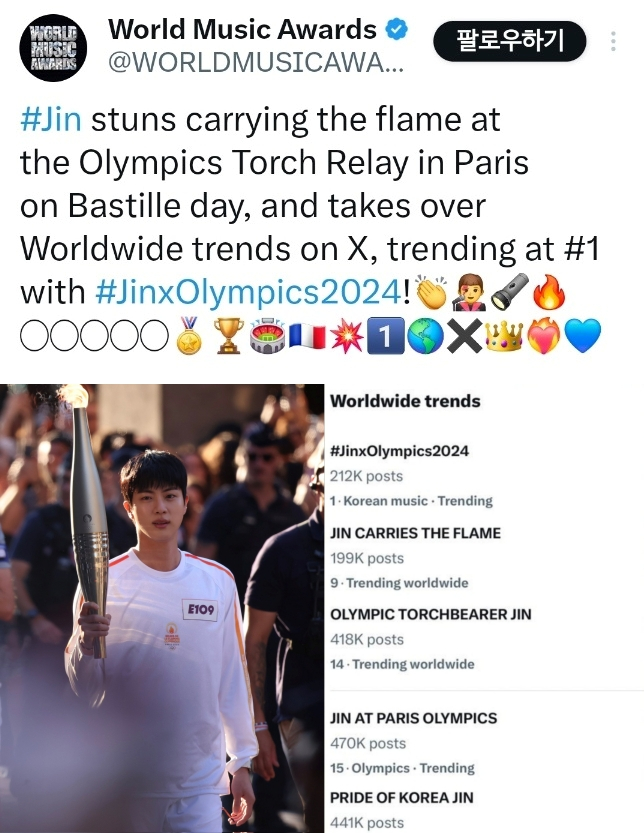Click the blue verified badge icon
Viewport: 644px width, 833px height.
[396, 29]
